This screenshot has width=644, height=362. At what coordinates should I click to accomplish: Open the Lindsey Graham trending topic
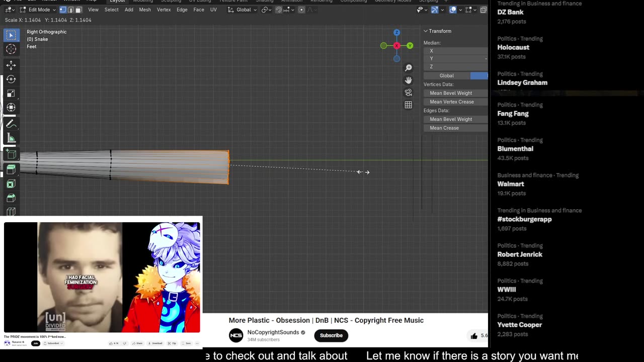pyautogui.click(x=522, y=82)
